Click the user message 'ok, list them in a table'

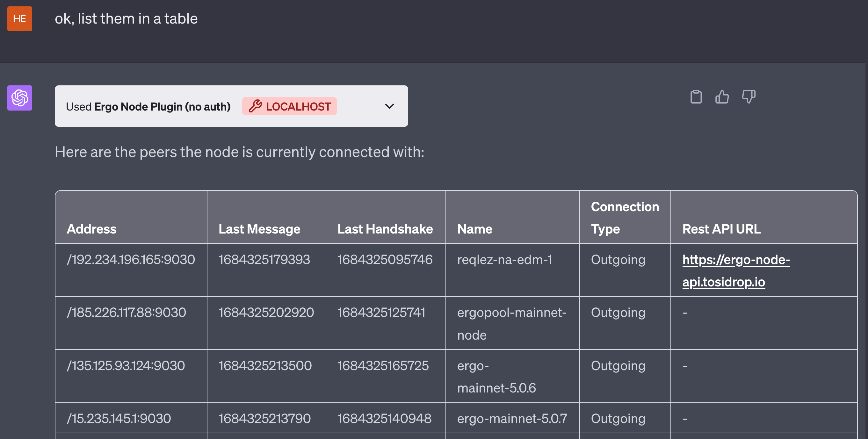click(127, 18)
